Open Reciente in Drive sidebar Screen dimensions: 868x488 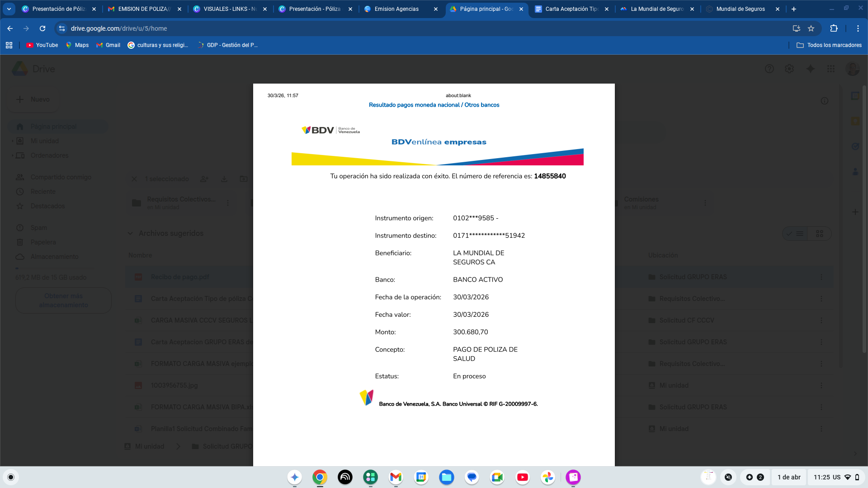pos(43,192)
